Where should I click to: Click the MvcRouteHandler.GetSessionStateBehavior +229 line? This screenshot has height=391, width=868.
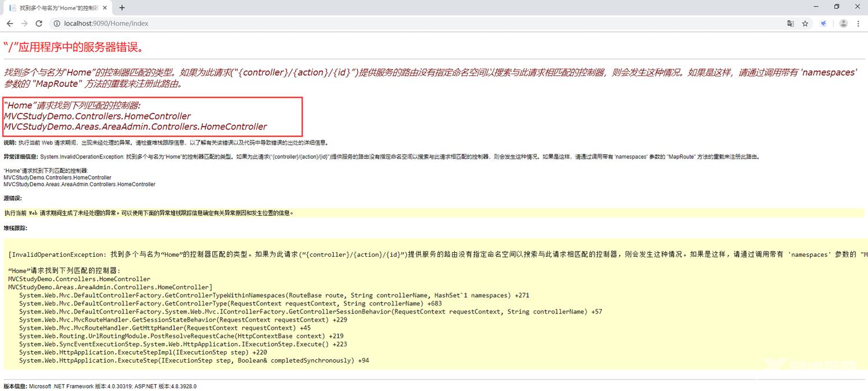(183, 319)
